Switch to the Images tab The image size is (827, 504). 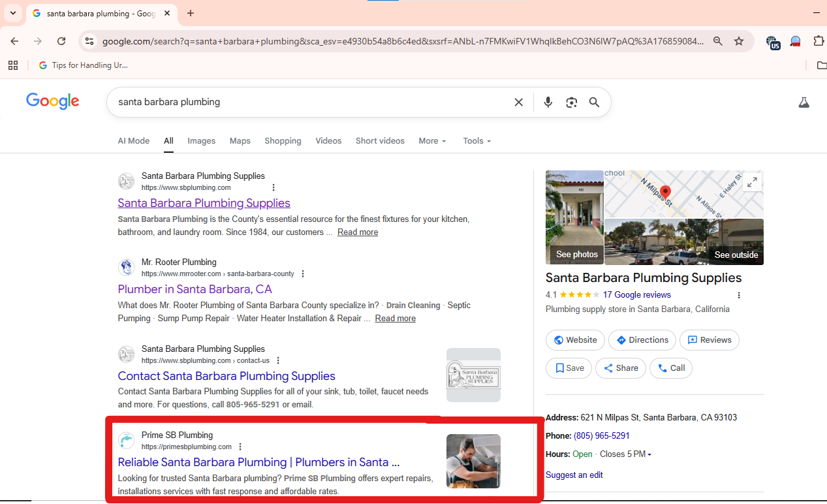[201, 140]
